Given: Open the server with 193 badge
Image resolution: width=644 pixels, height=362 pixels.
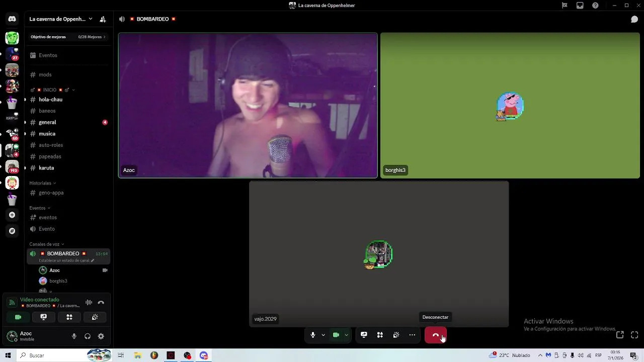Looking at the screenshot, I should click(x=12, y=166).
